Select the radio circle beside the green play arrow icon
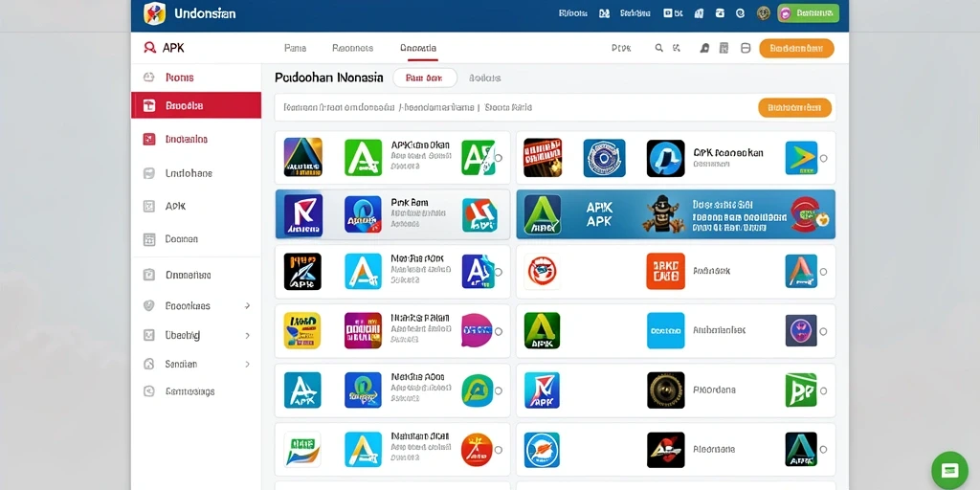Viewport: 980px width, 490px height. [823, 158]
